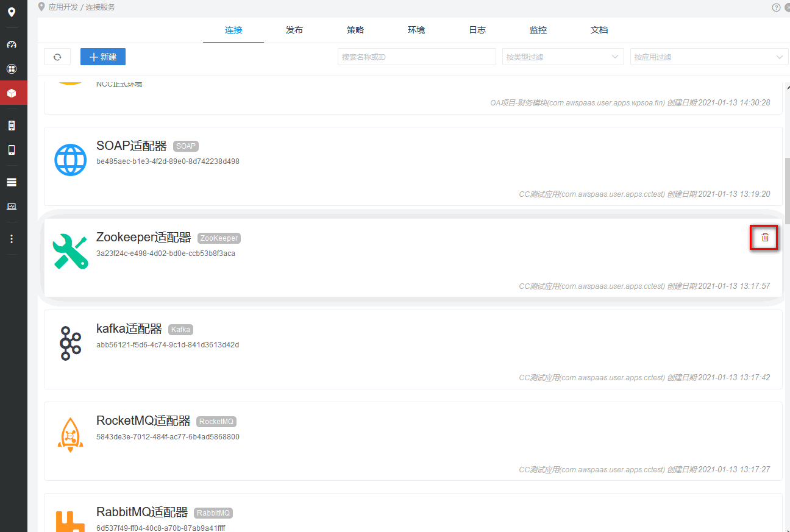Image resolution: width=790 pixels, height=532 pixels.
Task: Click the Kafka type tag
Action: [180, 330]
